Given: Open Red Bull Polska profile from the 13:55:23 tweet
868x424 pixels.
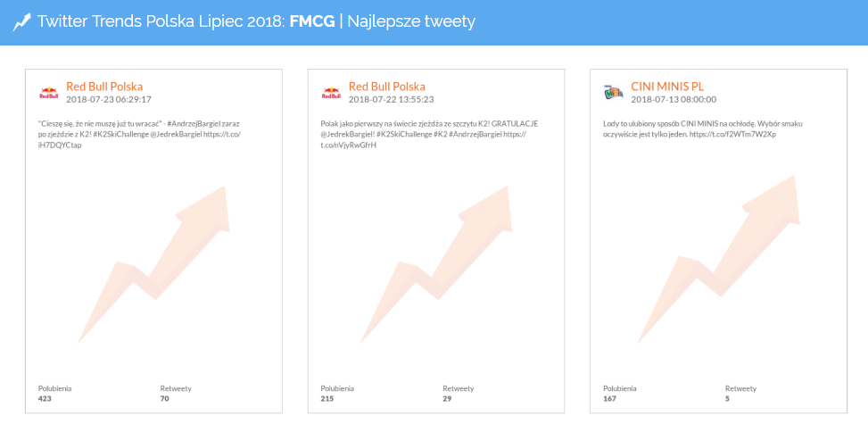Looking at the screenshot, I should pyautogui.click(x=386, y=87).
